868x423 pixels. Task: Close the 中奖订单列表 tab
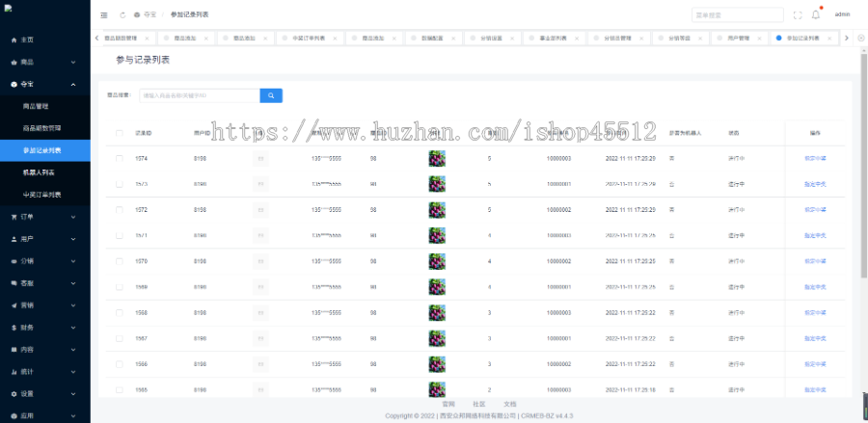[x=335, y=39]
